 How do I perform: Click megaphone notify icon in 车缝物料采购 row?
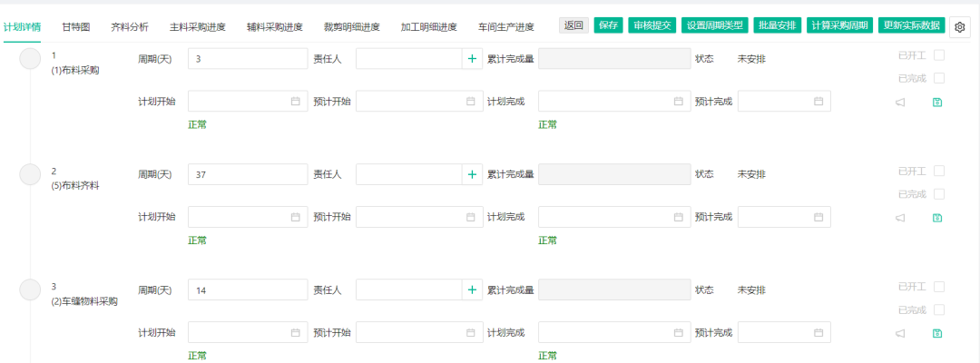coord(901,334)
